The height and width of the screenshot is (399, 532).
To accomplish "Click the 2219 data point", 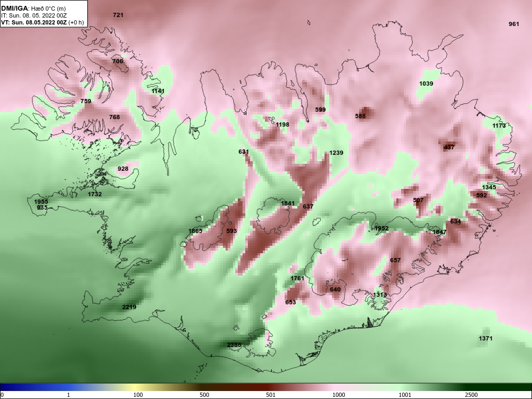I will [x=129, y=307].
